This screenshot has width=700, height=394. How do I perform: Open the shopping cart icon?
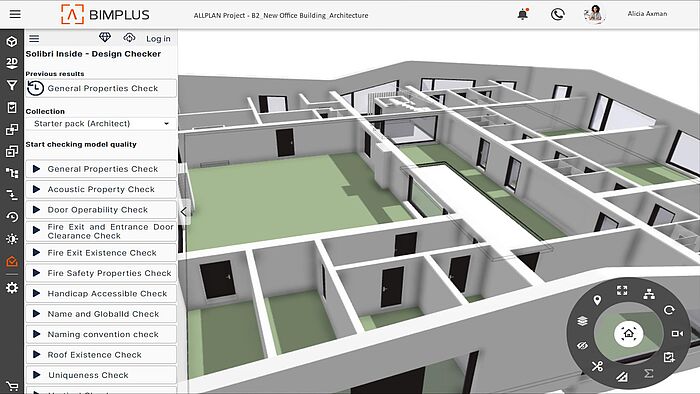[12, 386]
